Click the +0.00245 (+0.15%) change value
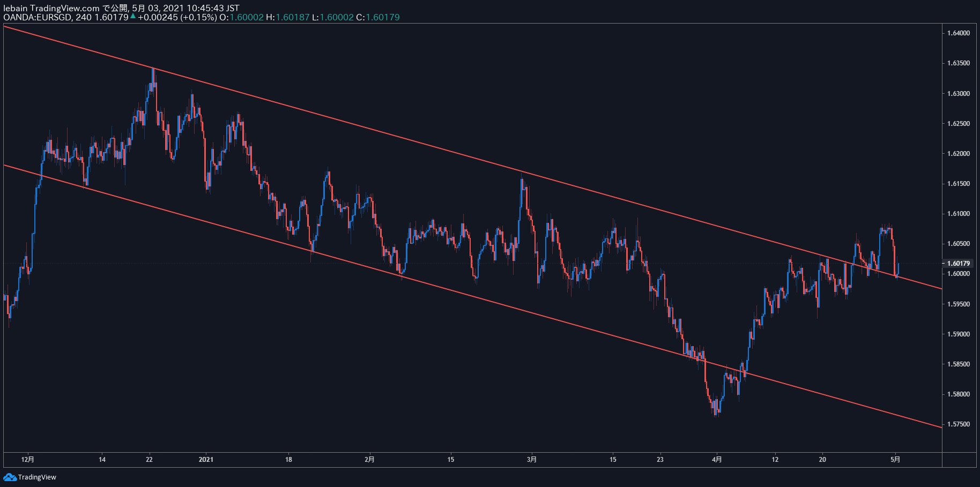980x487 pixels. 177,17
